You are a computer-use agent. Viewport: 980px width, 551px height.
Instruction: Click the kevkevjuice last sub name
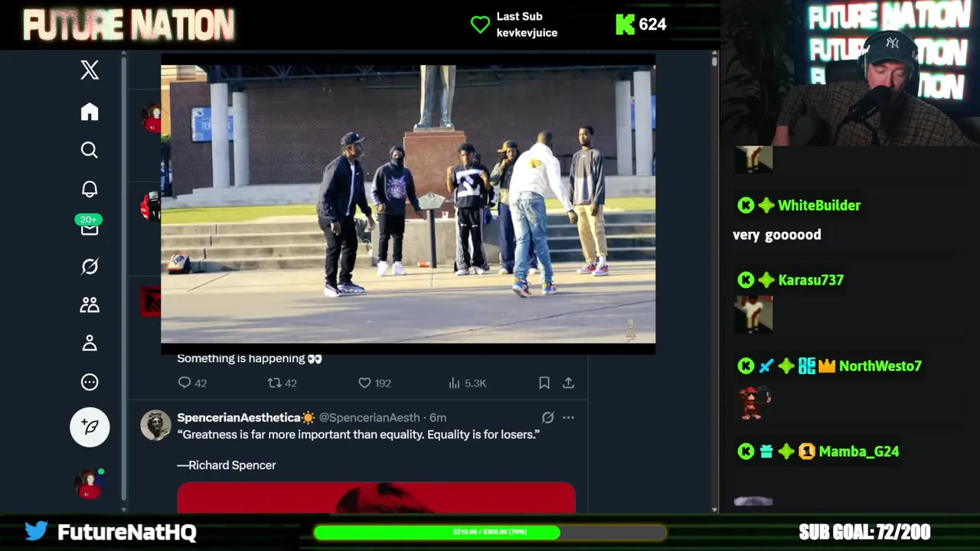pyautogui.click(x=527, y=33)
